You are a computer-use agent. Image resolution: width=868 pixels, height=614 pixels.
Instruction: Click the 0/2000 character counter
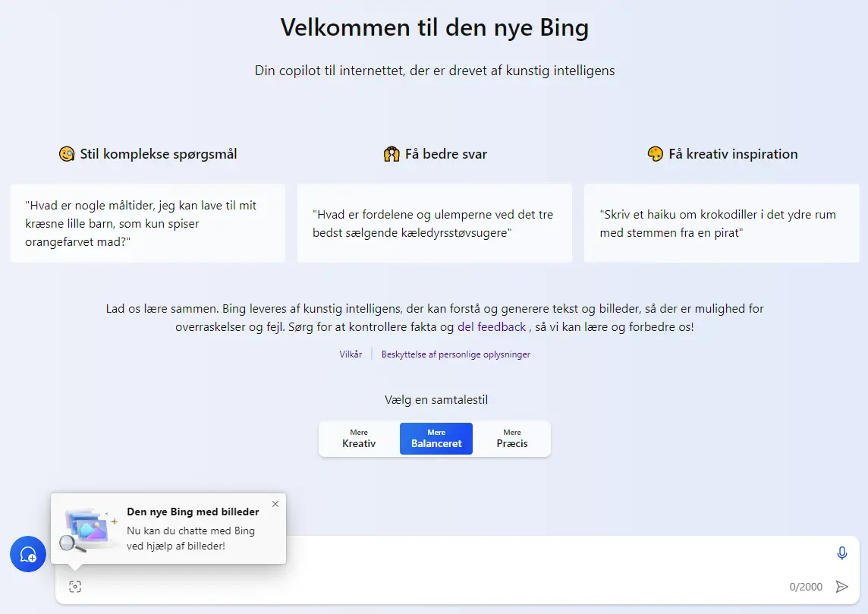806,587
